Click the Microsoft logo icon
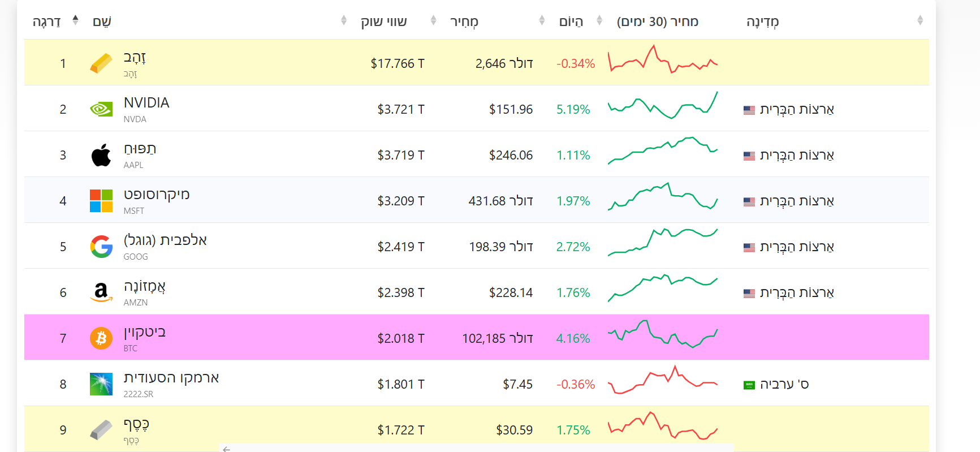 pos(101,201)
